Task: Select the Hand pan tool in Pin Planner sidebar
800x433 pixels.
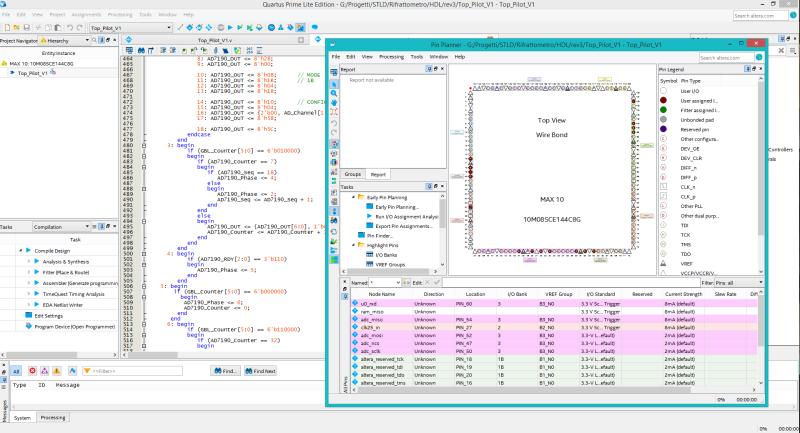Action: 334,103
